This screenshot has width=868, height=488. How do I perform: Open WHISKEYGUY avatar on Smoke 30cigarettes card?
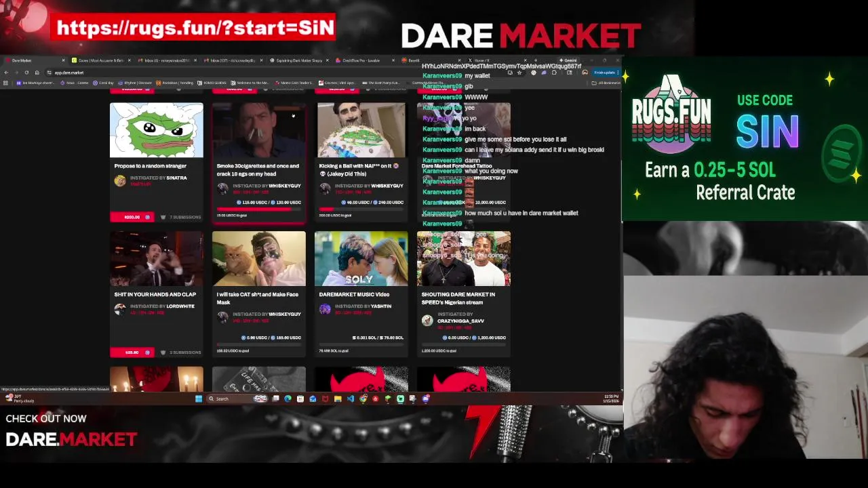(x=222, y=188)
